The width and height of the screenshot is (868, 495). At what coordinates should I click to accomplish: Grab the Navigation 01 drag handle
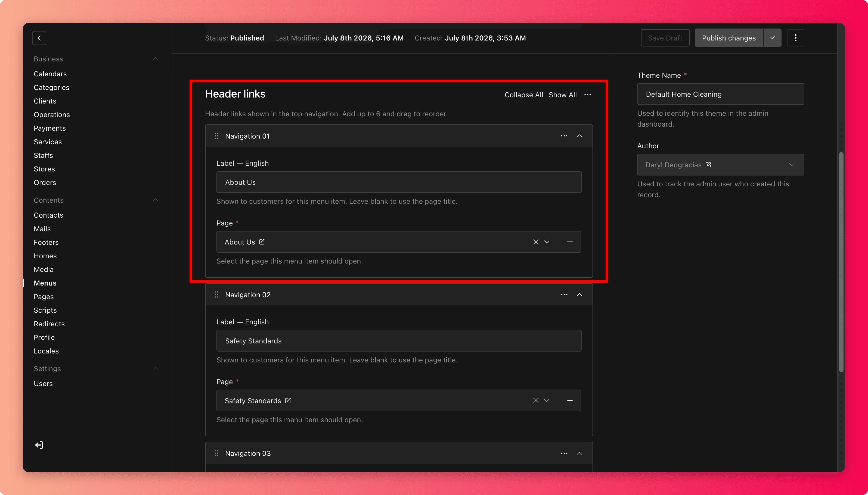pos(216,136)
